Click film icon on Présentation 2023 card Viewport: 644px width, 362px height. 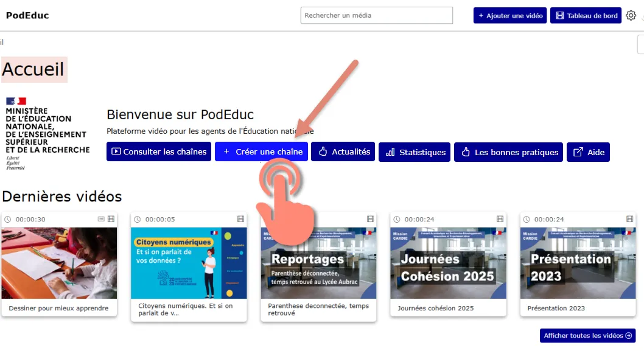[x=629, y=219]
